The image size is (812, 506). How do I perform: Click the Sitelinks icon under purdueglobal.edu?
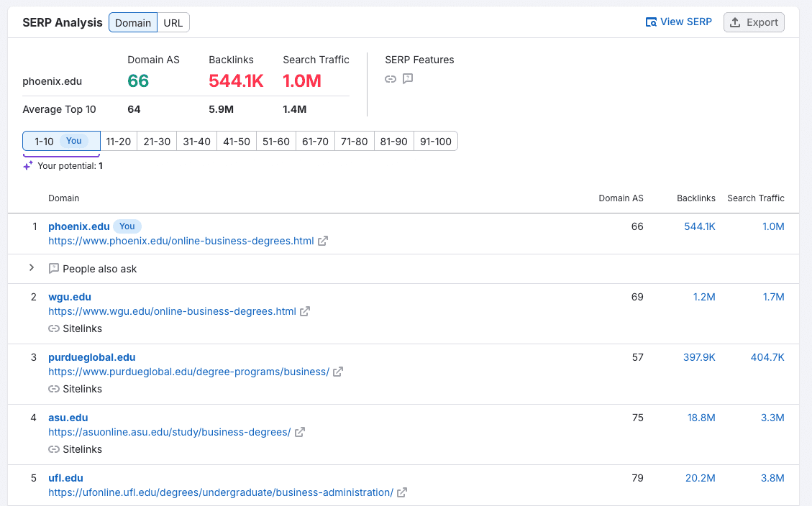click(x=54, y=389)
